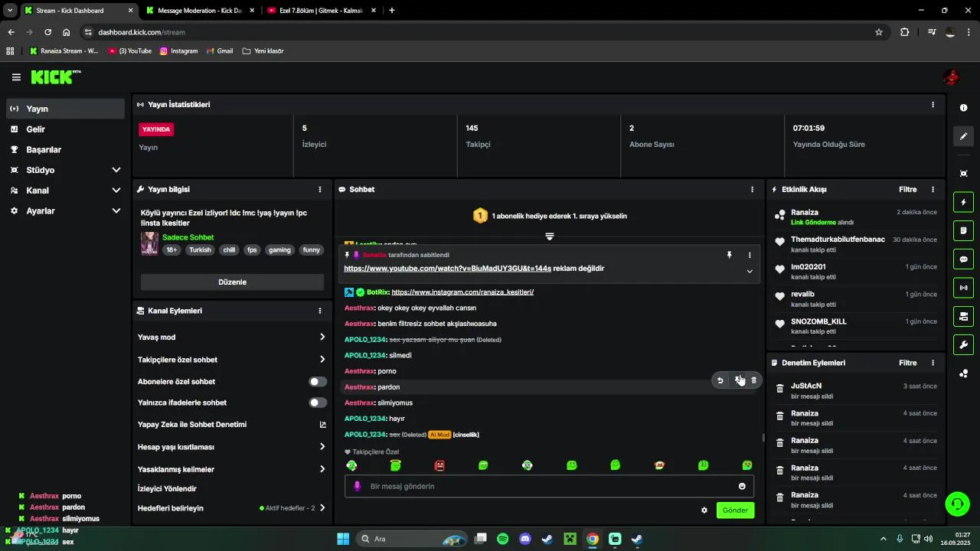Open Spotify from the Windows taskbar
This screenshot has width=980, height=551.
tap(503, 539)
